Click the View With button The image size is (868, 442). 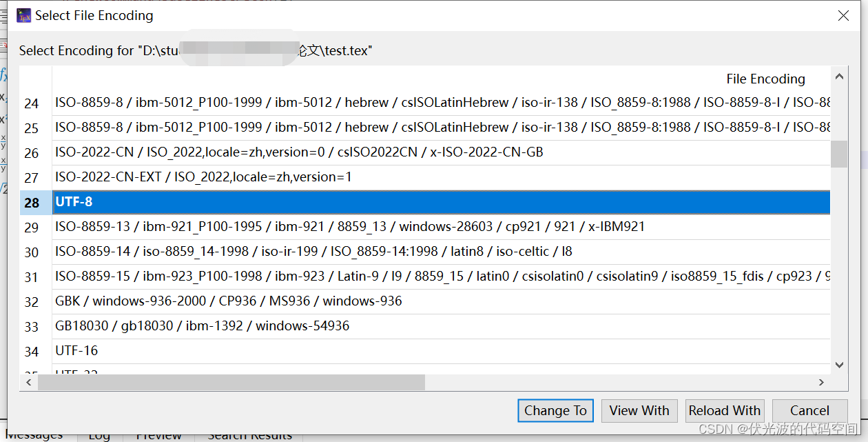[x=639, y=410]
